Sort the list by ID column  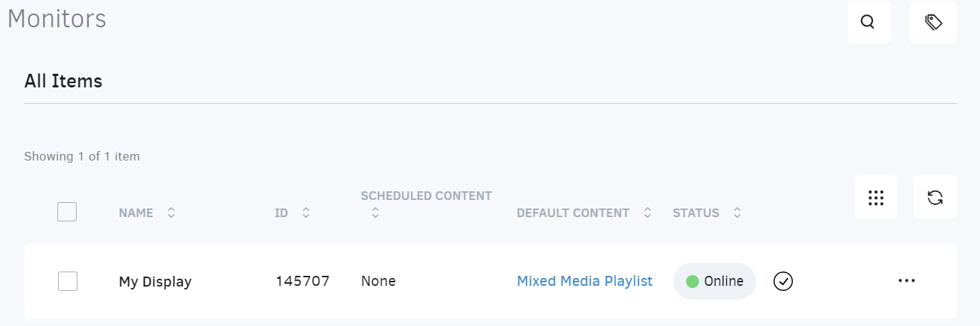tap(306, 213)
